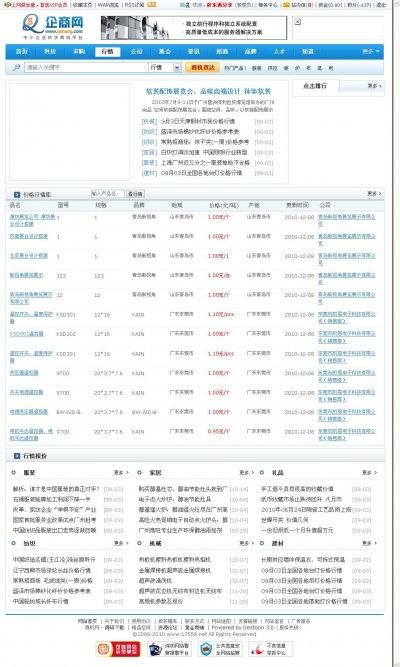Click the 不良信息举报中心 badge in the footer
This screenshot has width=400, height=667.
pyautogui.click(x=271, y=649)
